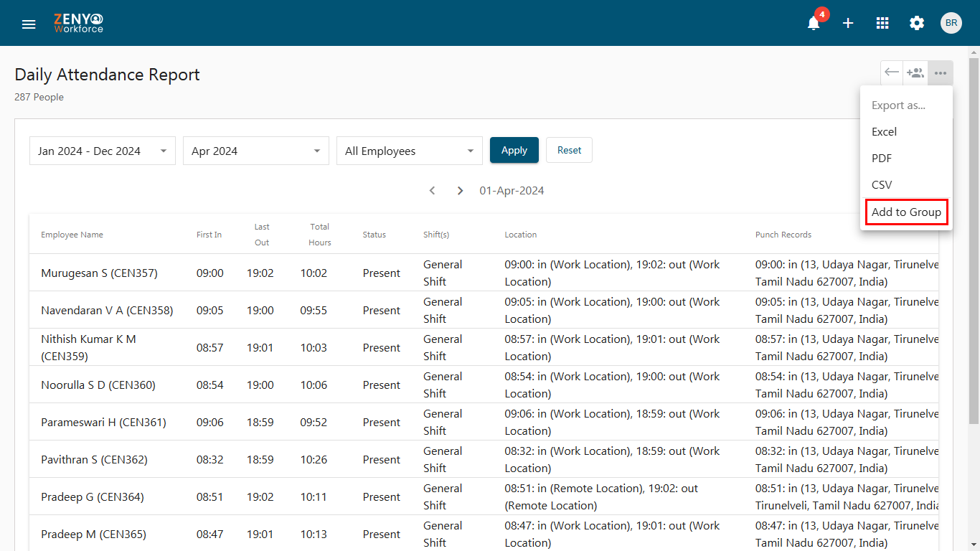Open the Jan 2024 - Dec 2024 year dropdown
This screenshot has height=551, width=980.
[103, 151]
